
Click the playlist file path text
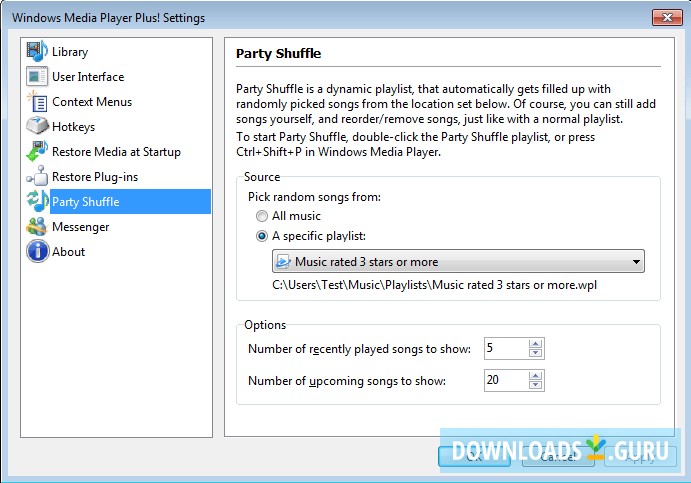coord(435,285)
